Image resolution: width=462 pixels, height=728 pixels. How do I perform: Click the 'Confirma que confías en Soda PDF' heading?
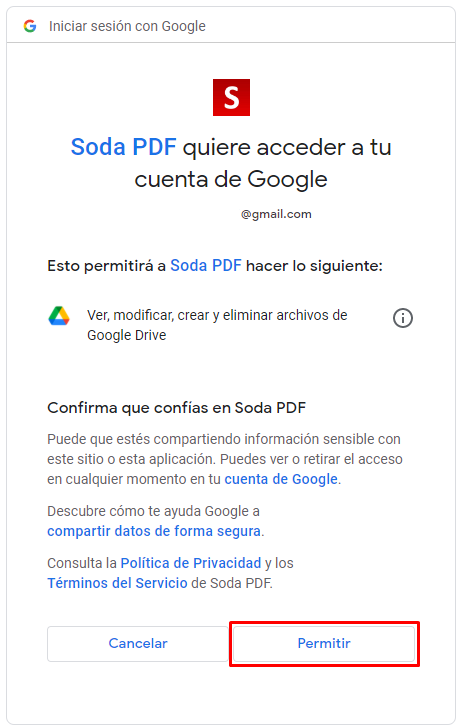176,408
